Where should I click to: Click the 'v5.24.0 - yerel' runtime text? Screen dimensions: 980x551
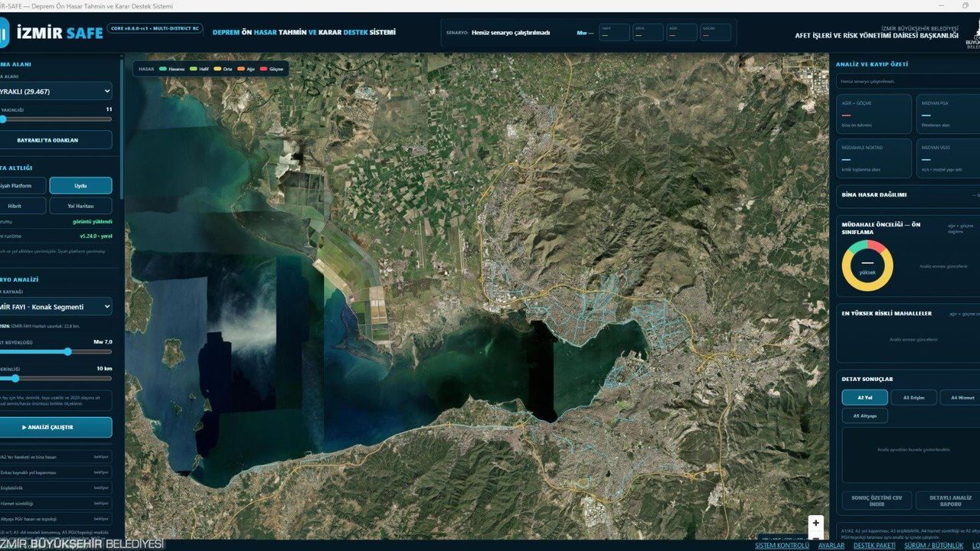(x=96, y=236)
